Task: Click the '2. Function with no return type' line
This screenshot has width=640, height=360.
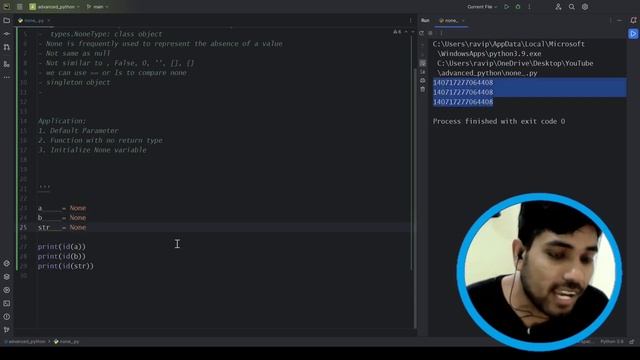Action: click(100, 140)
